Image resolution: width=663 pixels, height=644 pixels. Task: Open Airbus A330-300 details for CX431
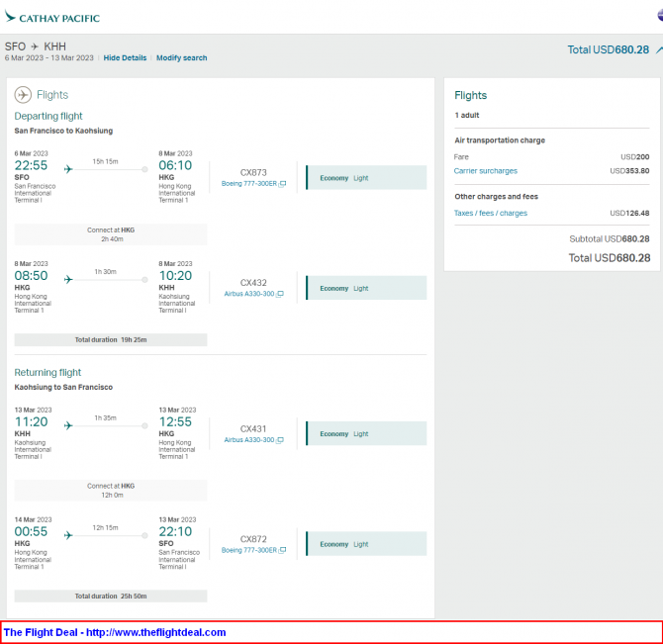[249, 440]
